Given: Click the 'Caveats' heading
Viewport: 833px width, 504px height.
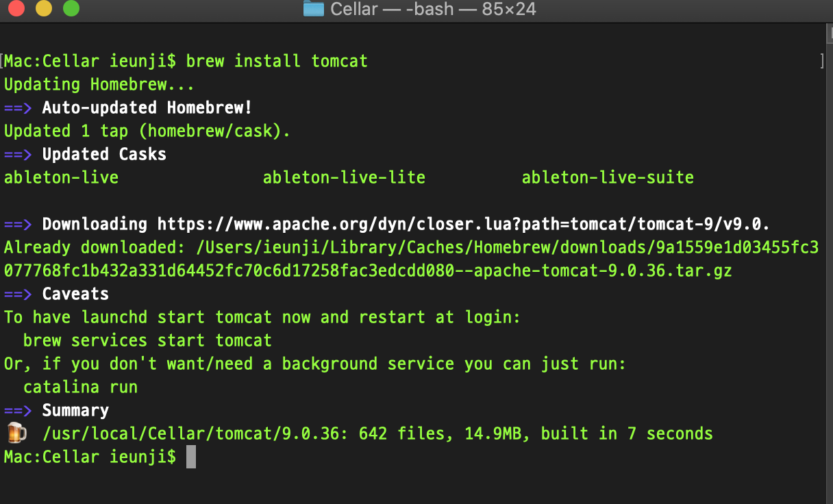Looking at the screenshot, I should pos(75,294).
